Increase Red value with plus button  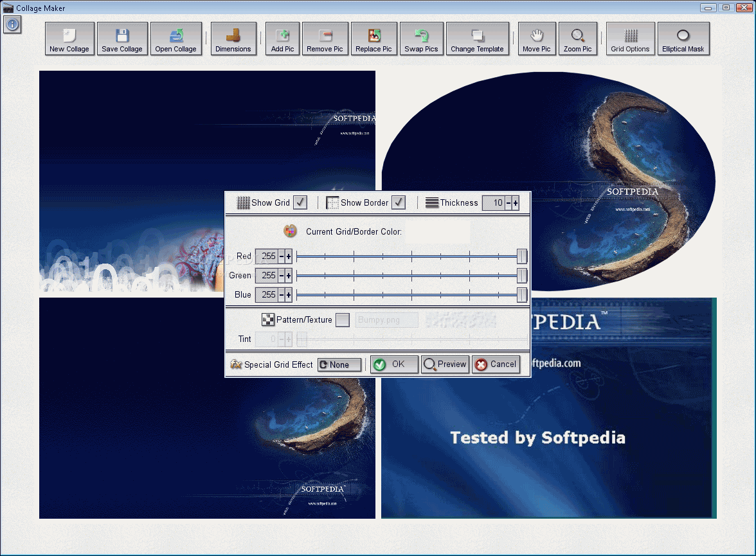click(289, 256)
